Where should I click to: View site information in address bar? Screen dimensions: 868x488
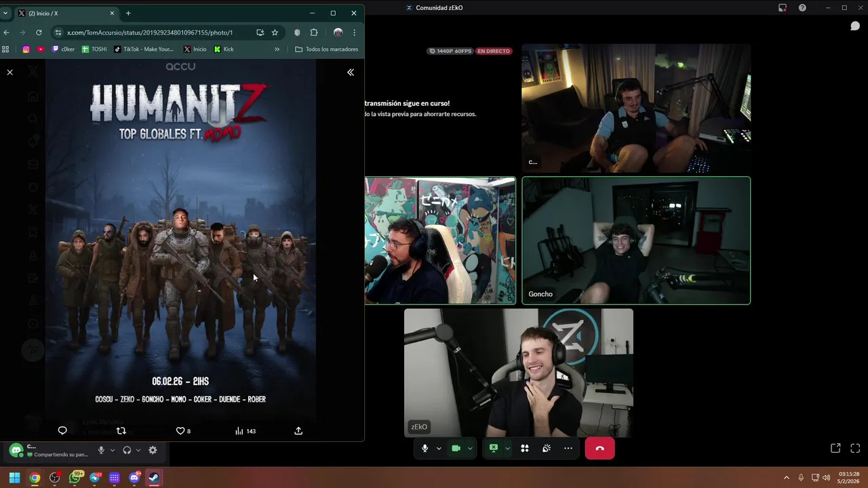(58, 33)
